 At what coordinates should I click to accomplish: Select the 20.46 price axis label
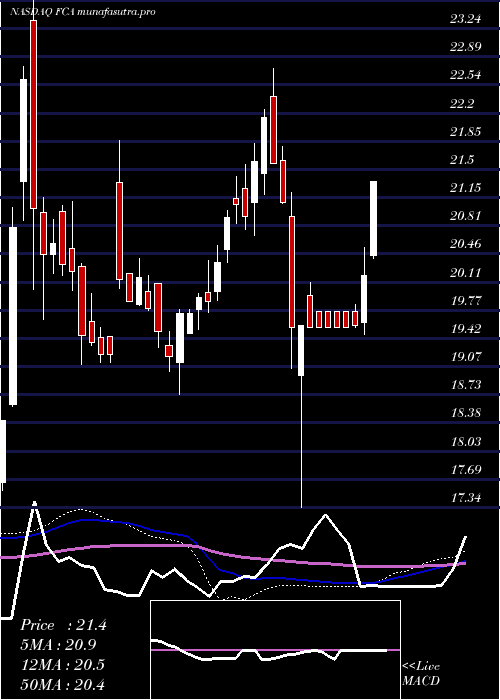coord(466,244)
